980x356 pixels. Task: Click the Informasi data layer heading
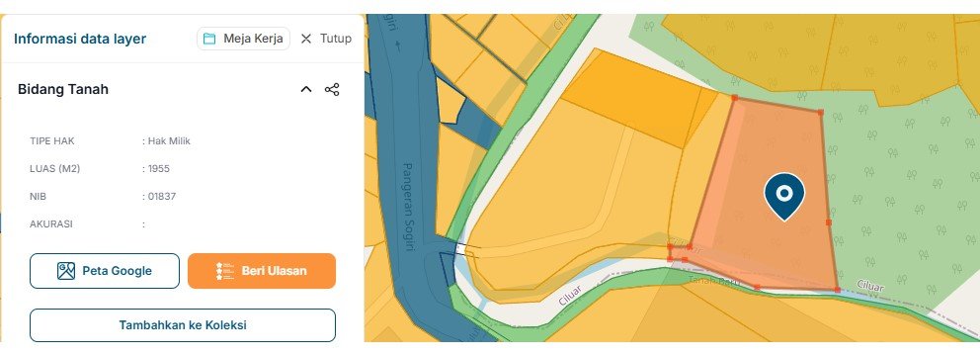click(x=80, y=39)
